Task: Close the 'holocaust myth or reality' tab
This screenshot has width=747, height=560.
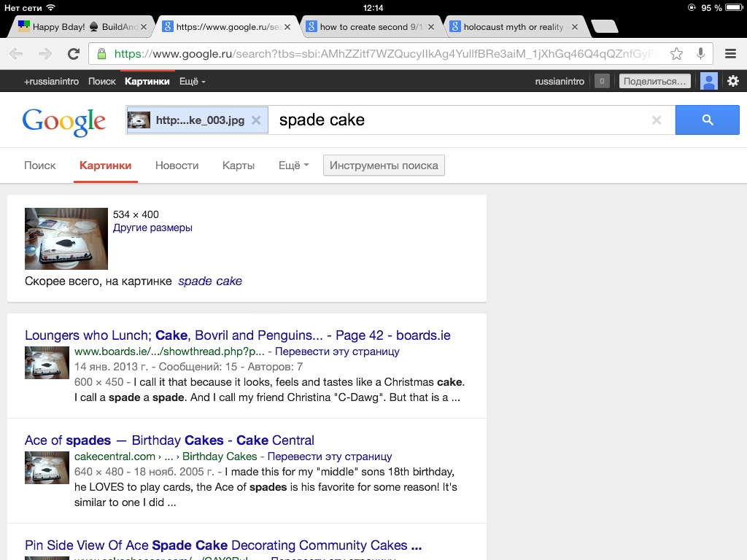Action: click(x=575, y=27)
